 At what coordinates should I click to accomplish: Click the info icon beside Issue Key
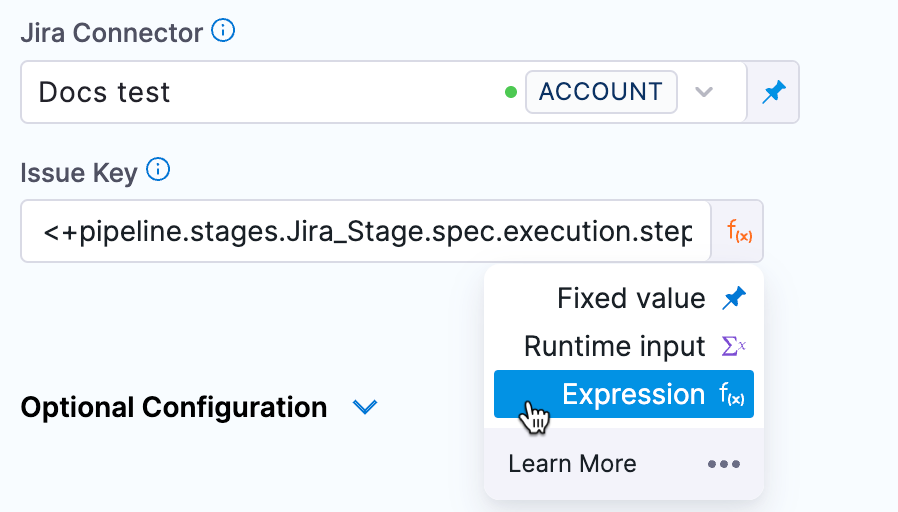[158, 171]
